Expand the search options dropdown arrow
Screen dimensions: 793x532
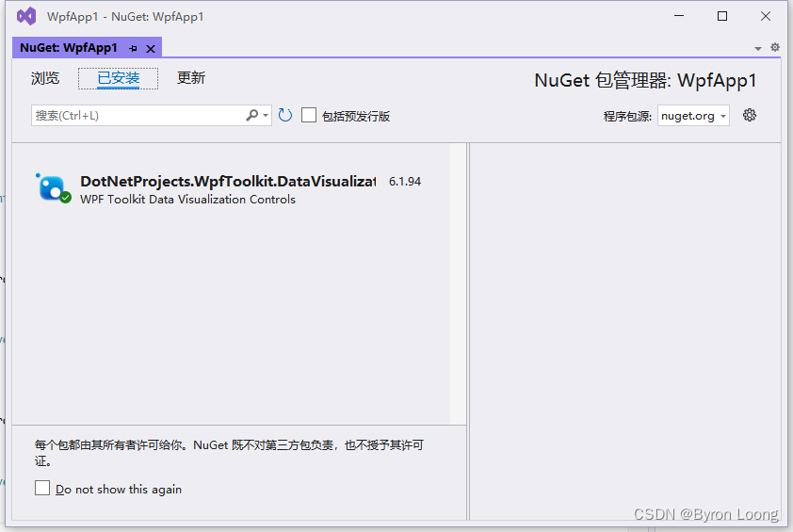tap(266, 115)
